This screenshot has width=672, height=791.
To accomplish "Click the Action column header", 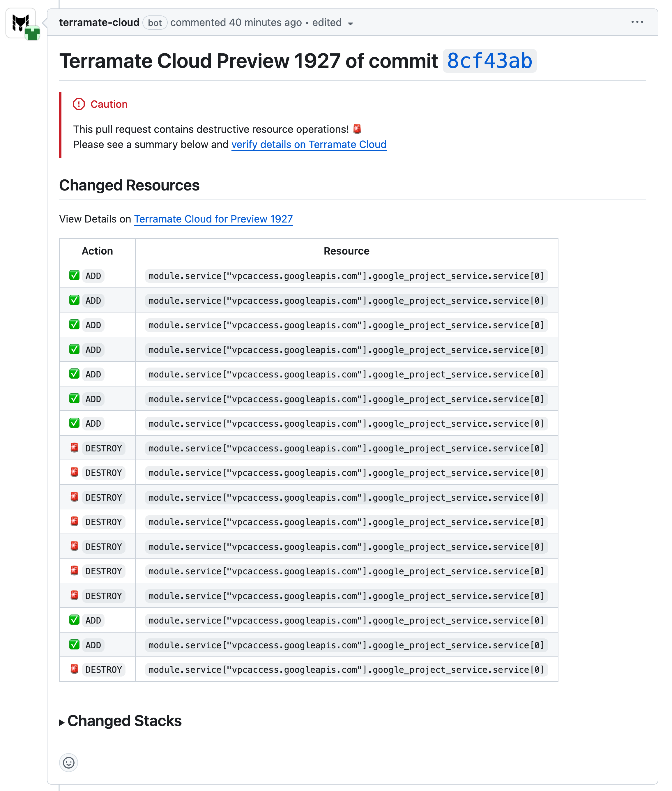I will [97, 251].
